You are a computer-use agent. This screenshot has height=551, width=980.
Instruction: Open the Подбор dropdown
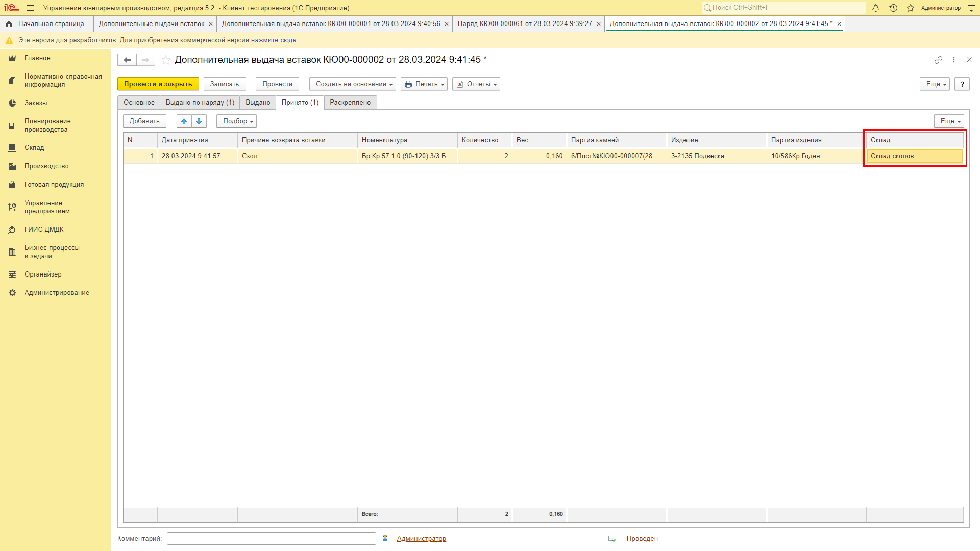click(236, 121)
